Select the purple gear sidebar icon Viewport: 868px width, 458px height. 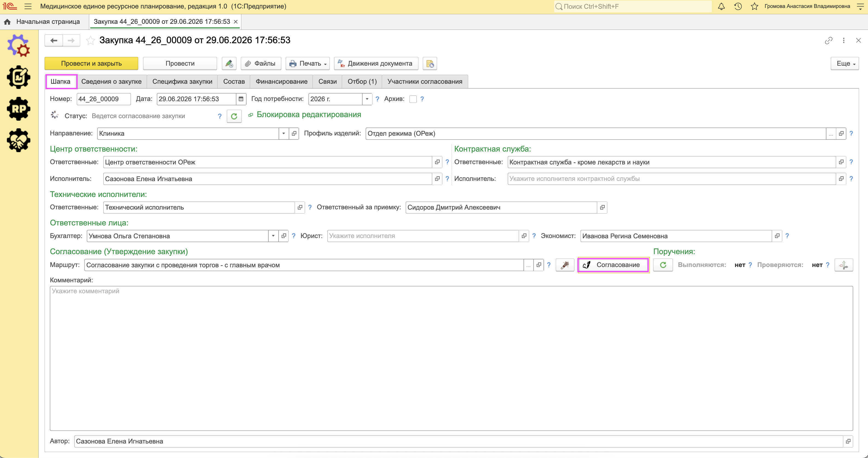(x=19, y=45)
